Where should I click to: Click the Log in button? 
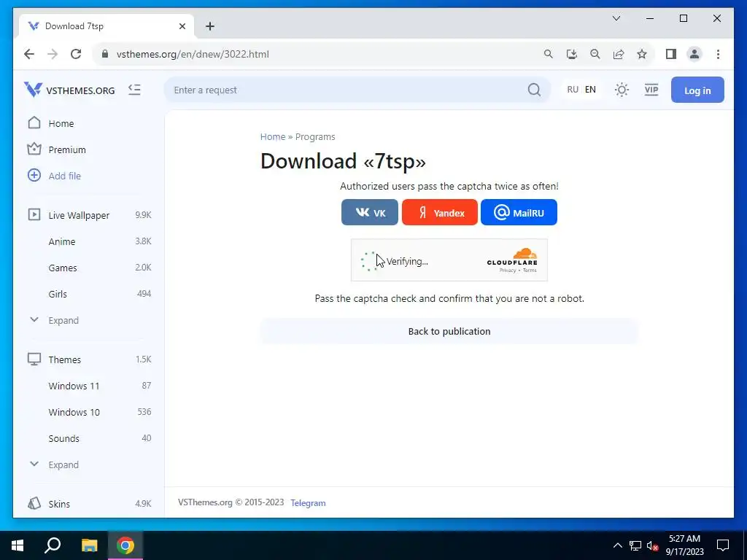point(697,90)
